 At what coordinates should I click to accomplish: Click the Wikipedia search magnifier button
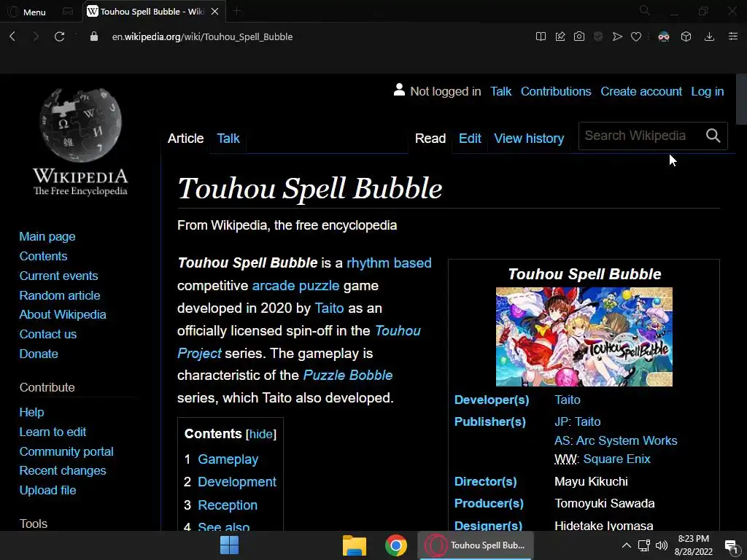(x=713, y=136)
